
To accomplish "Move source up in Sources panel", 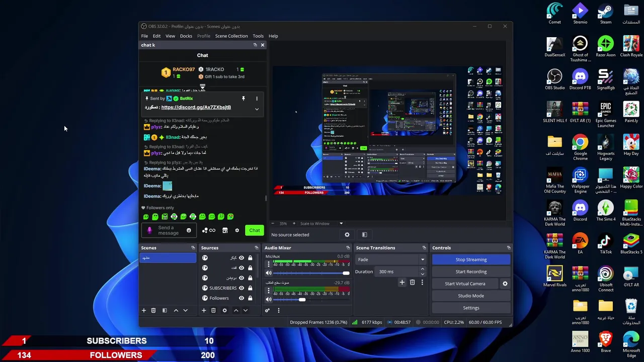I will point(235,310).
